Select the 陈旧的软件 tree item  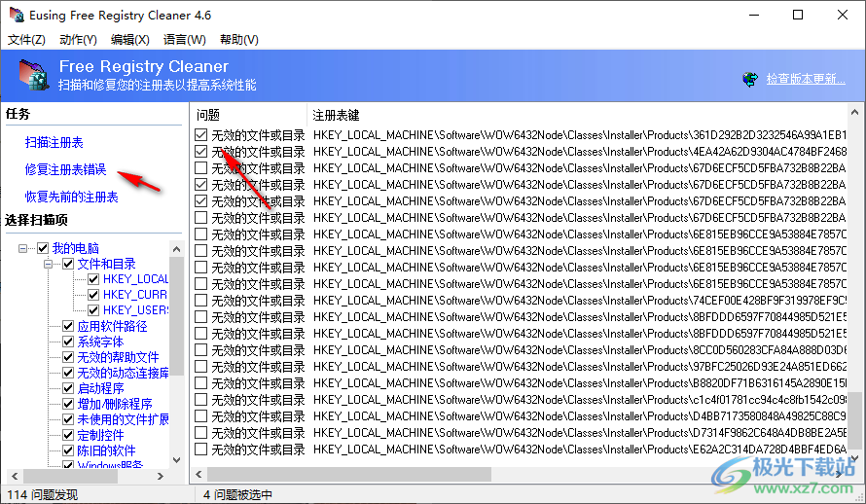[x=106, y=450]
